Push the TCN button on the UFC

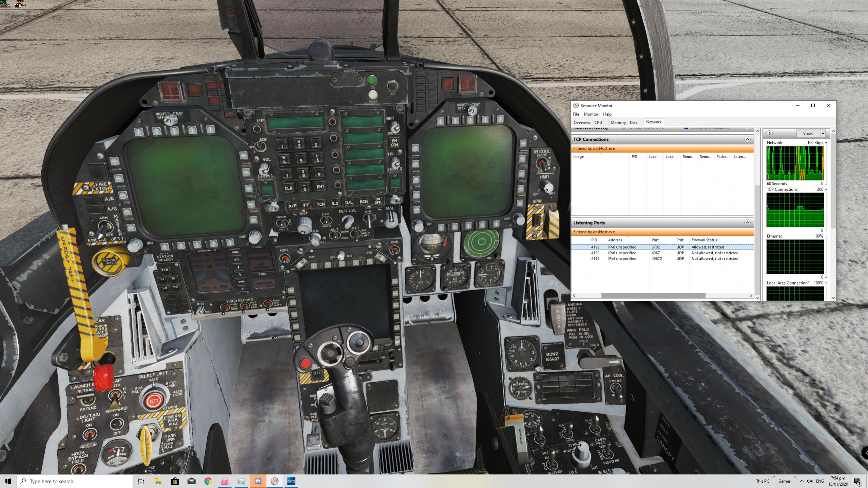320,204
